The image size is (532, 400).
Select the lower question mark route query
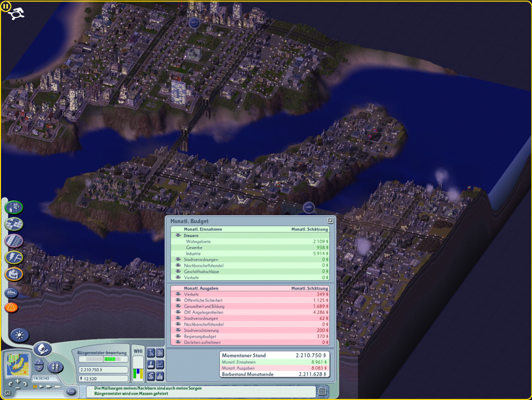[x=39, y=368]
